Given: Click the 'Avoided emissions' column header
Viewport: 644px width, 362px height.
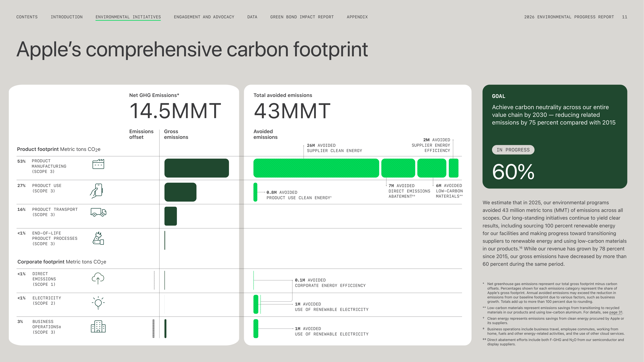Looking at the screenshot, I should [x=265, y=134].
